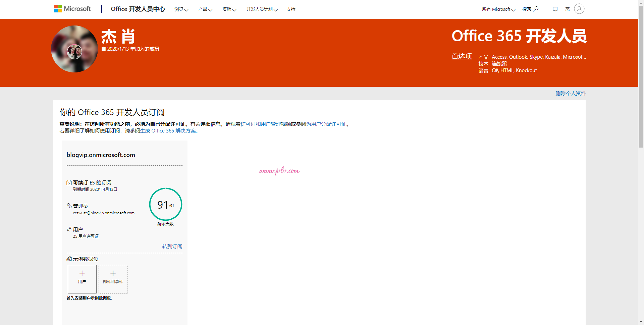Install the 用户 sample data pack tile
This screenshot has width=644, height=325.
tap(82, 279)
